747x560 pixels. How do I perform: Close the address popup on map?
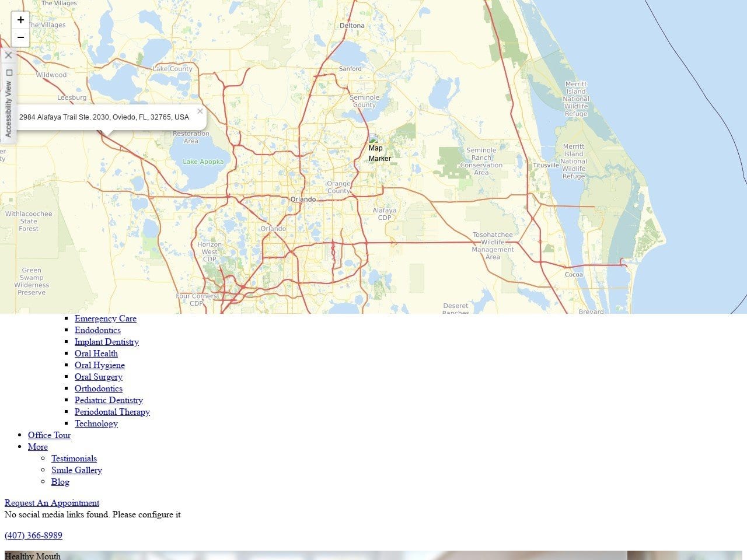click(200, 111)
